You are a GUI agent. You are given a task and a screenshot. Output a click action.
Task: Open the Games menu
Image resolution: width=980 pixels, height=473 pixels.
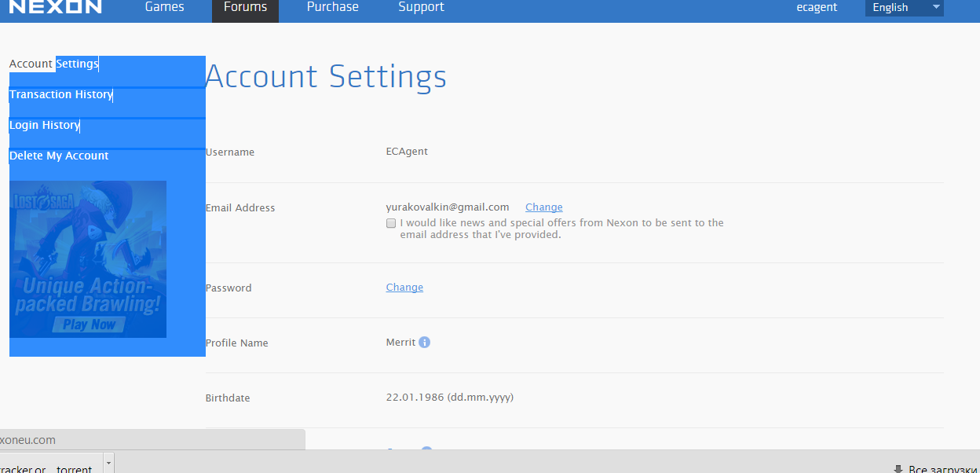pos(165,7)
